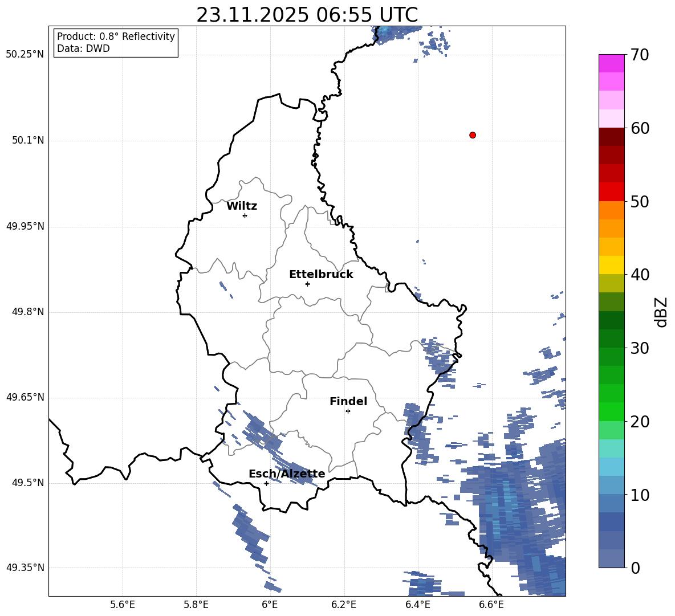Pick the yellow swatch just above 40
The image size is (675, 616).
pyautogui.click(x=611, y=265)
